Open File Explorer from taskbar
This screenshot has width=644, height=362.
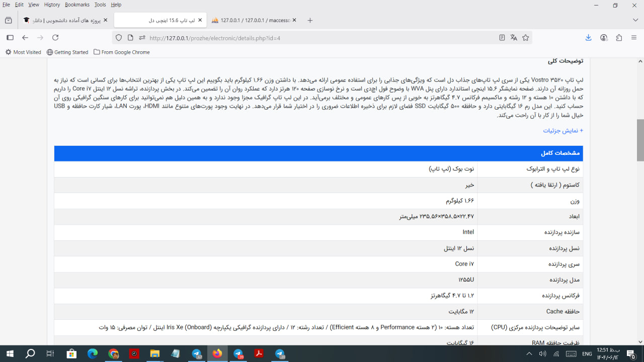(x=154, y=353)
